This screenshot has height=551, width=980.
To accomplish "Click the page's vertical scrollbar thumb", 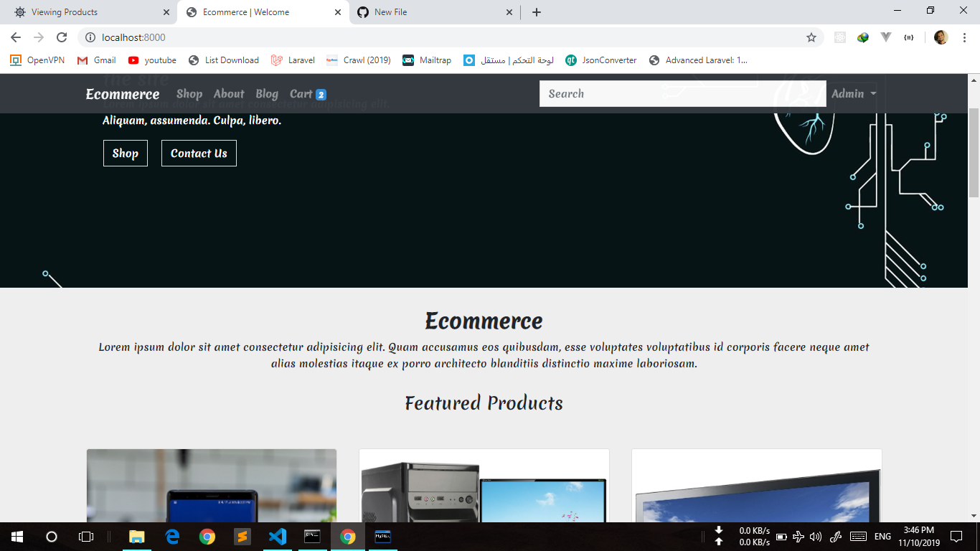I will 974,153.
